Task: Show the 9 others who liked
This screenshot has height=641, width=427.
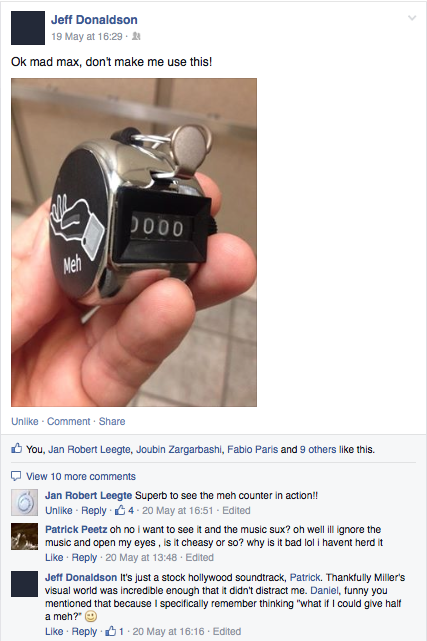Action: 318,449
